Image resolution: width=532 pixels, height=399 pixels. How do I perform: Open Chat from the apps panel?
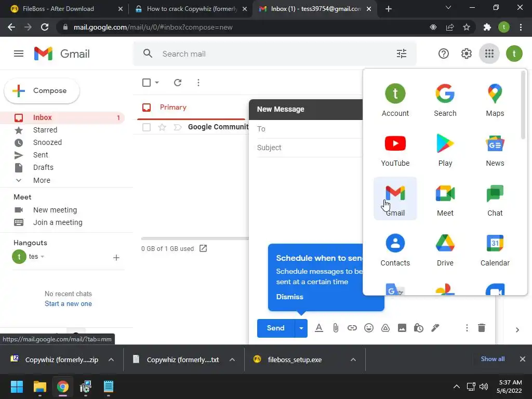495,199
